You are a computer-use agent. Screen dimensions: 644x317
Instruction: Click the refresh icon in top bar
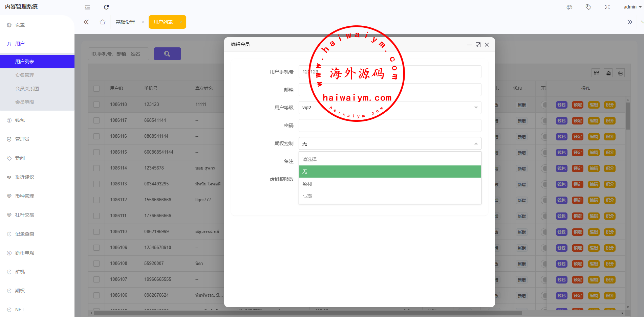[106, 7]
